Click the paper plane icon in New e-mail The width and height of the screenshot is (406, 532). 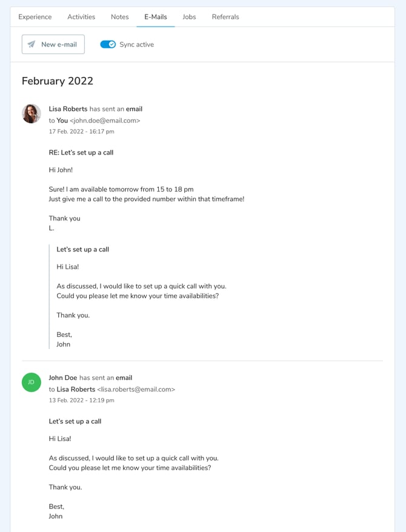pyautogui.click(x=32, y=44)
